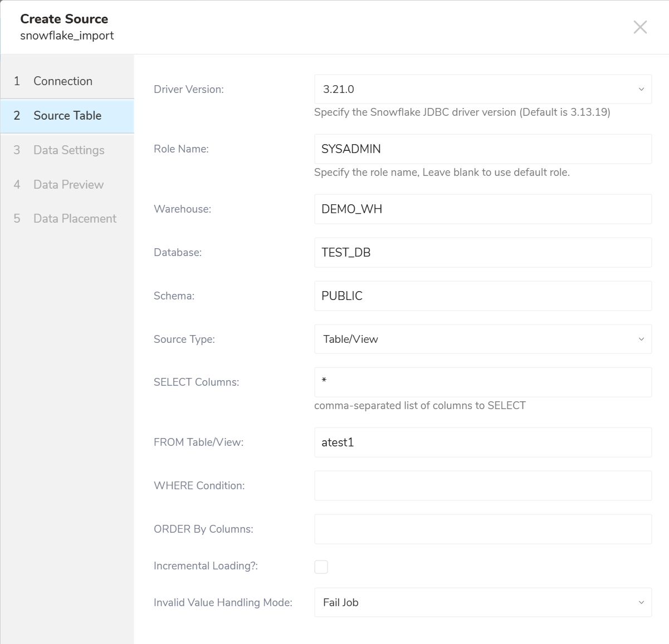Image resolution: width=669 pixels, height=644 pixels.
Task: Jump to the Data Placement step
Action: click(x=75, y=219)
